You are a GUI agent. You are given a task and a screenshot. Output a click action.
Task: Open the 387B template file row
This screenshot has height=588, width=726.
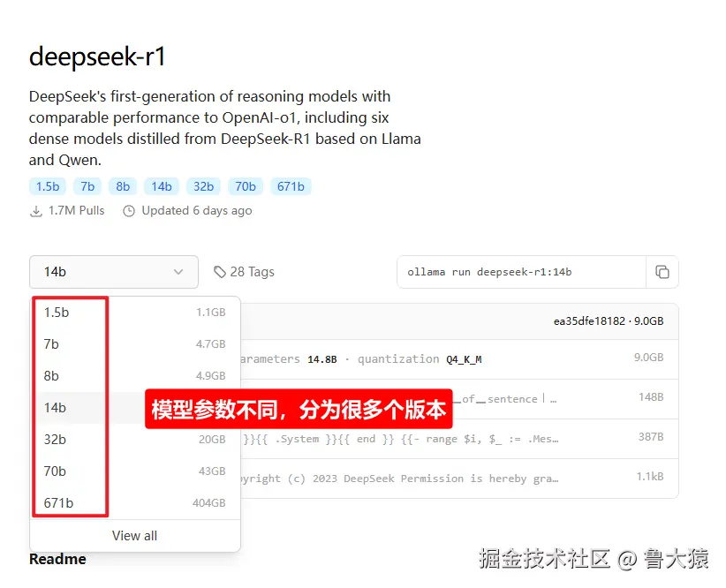(x=459, y=439)
